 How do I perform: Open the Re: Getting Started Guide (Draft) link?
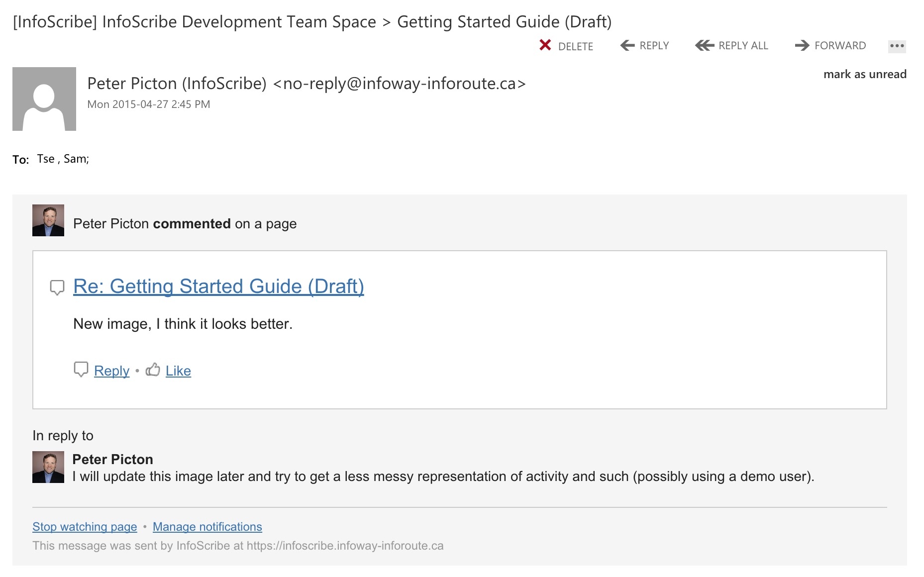[x=218, y=287]
